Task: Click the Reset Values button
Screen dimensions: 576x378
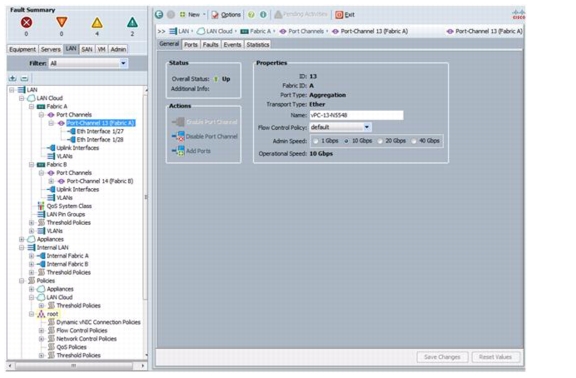Action: coord(495,357)
